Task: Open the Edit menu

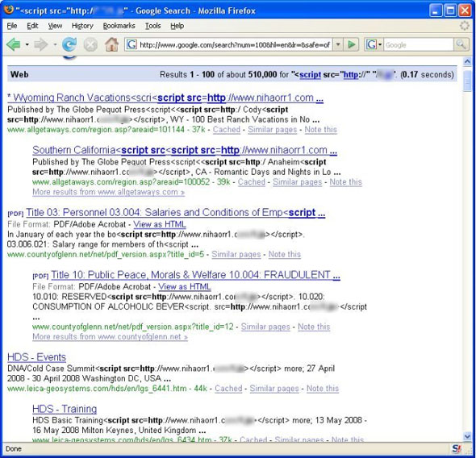Action: tap(32, 26)
